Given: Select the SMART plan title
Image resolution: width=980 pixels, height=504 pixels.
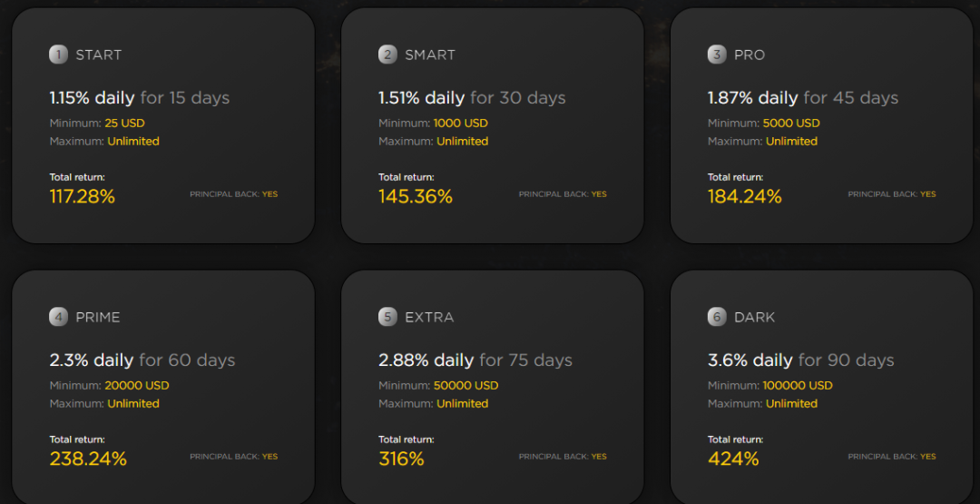Looking at the screenshot, I should [x=430, y=55].
